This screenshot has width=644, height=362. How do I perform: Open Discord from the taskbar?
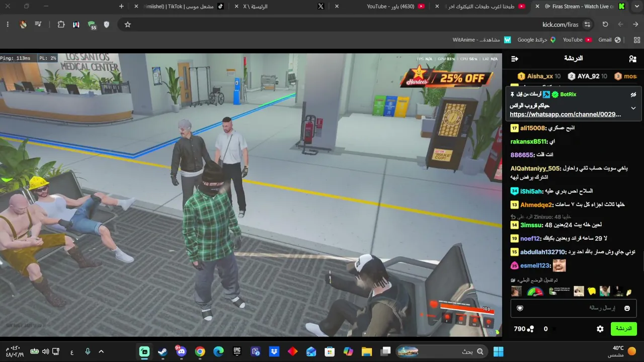pyautogui.click(x=181, y=351)
